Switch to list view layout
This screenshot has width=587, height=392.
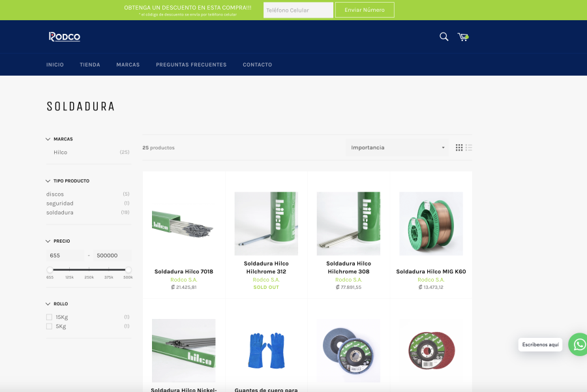tap(469, 147)
